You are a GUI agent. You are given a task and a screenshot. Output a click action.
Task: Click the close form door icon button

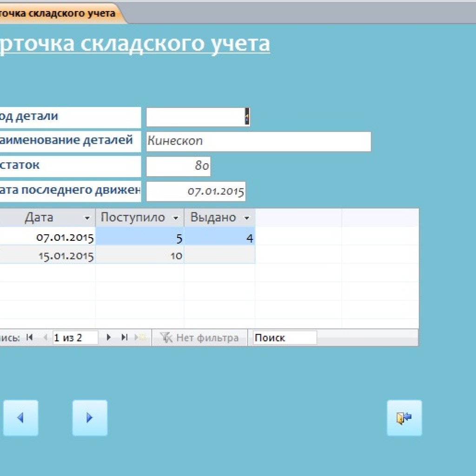click(x=404, y=418)
